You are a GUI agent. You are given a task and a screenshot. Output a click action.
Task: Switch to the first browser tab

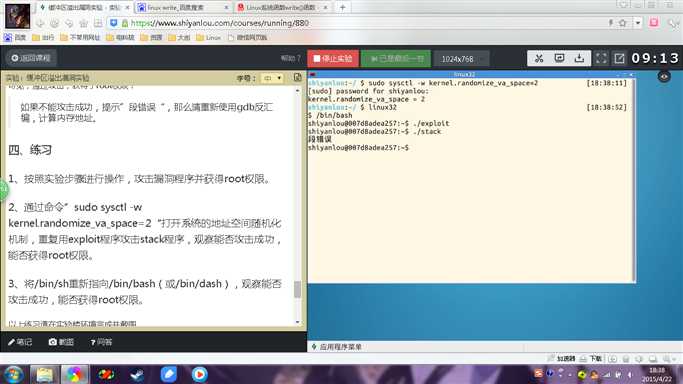coord(85,7)
